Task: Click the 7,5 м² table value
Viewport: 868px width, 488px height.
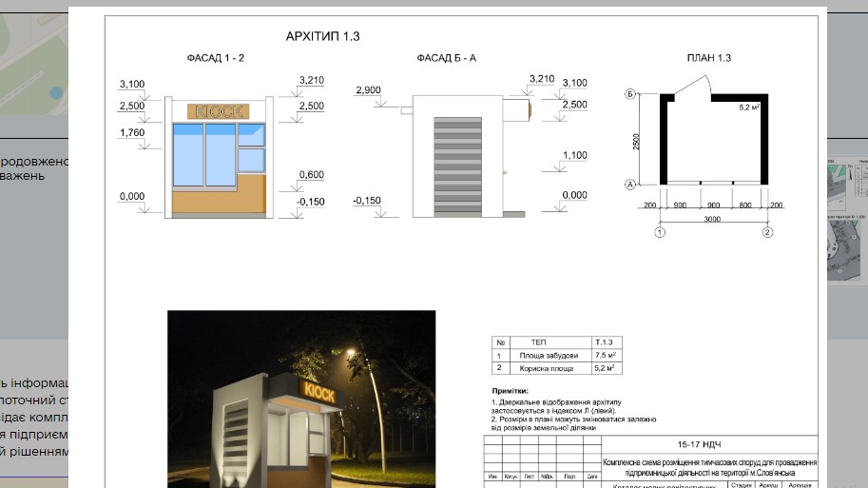Action: (x=606, y=355)
